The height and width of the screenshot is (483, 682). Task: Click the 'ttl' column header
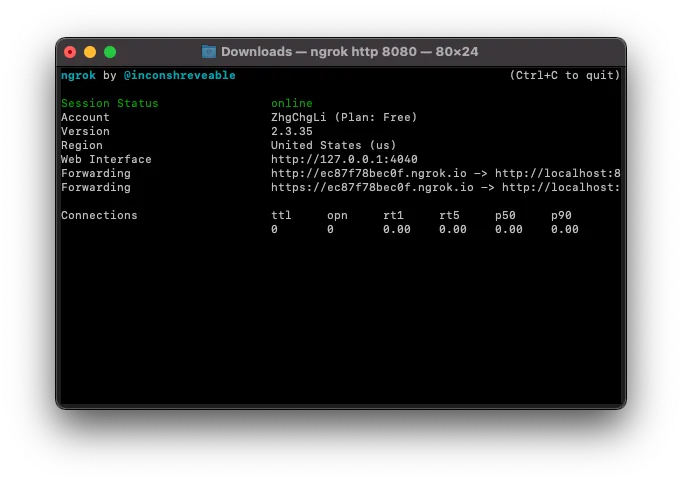click(281, 215)
